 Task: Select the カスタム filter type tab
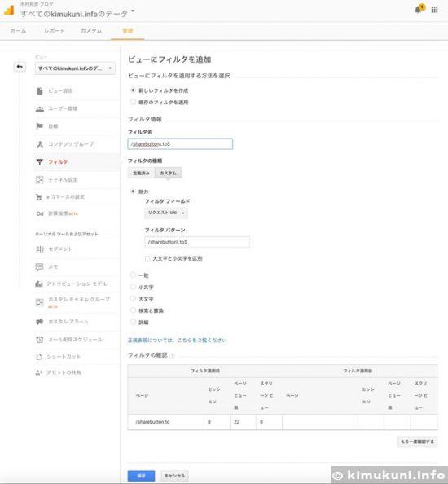point(168,173)
